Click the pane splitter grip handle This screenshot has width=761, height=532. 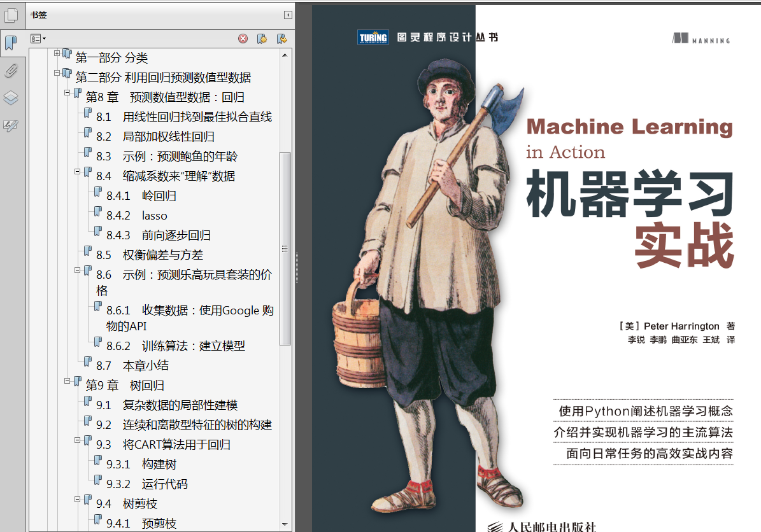point(297,267)
